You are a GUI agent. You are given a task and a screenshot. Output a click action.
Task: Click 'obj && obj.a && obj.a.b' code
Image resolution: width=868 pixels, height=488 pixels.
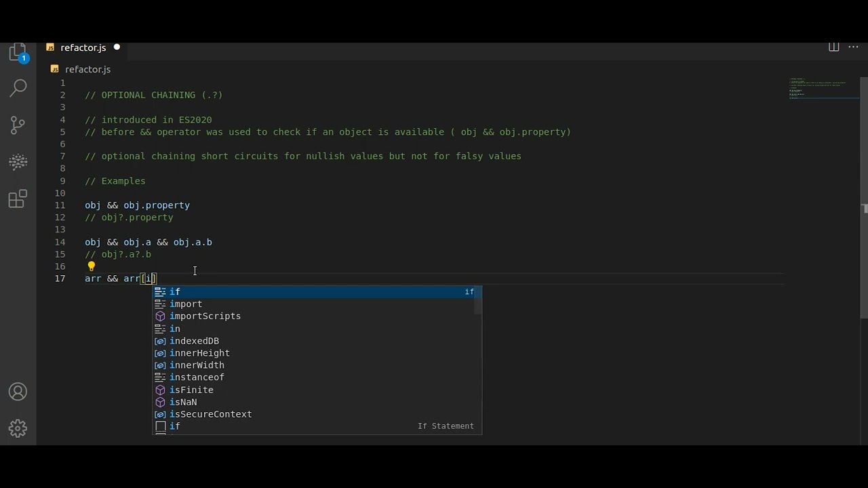pyautogui.click(x=149, y=242)
